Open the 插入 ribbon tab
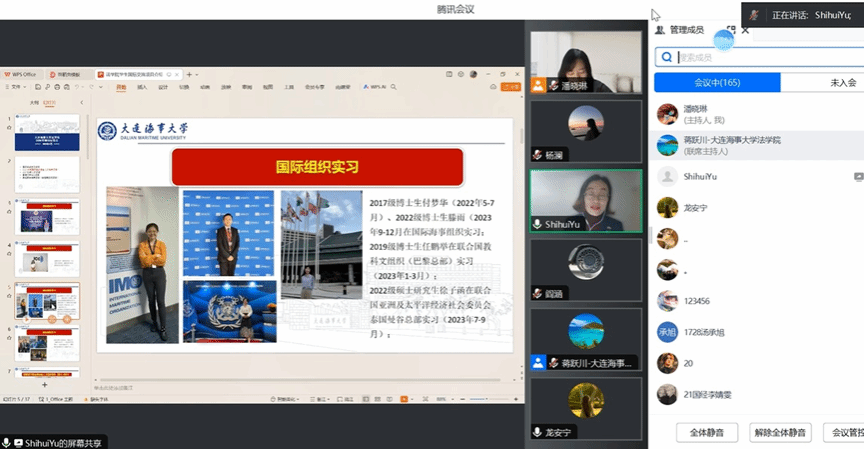This screenshot has width=864, height=449. (x=141, y=87)
